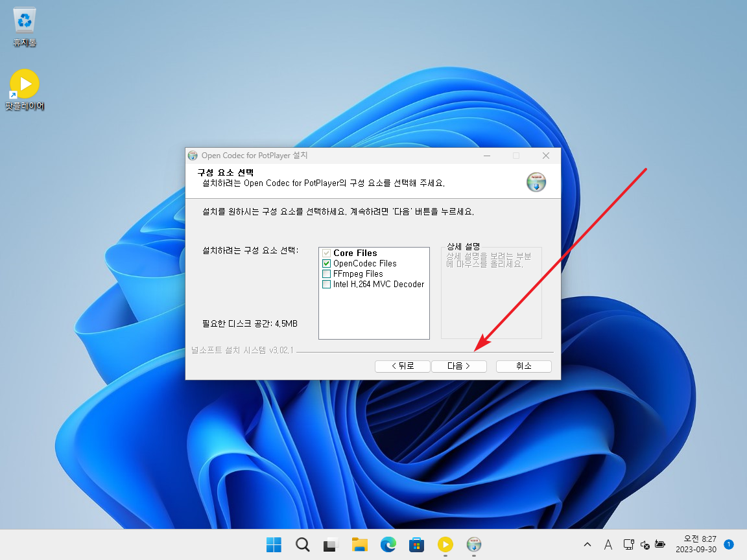Select the codec installer taskbar icon
This screenshot has height=560, width=747.
tap(474, 544)
